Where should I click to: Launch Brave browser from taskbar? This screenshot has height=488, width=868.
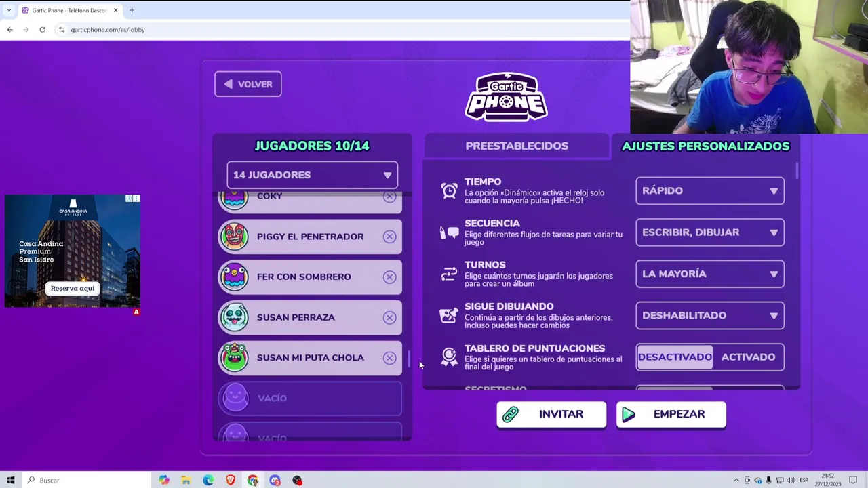click(x=231, y=480)
